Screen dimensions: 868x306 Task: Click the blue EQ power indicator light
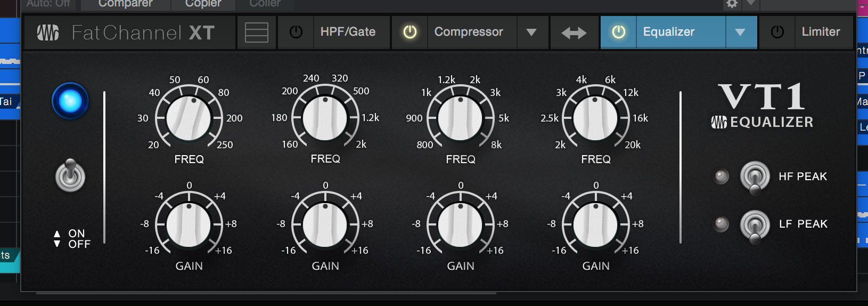(70, 101)
